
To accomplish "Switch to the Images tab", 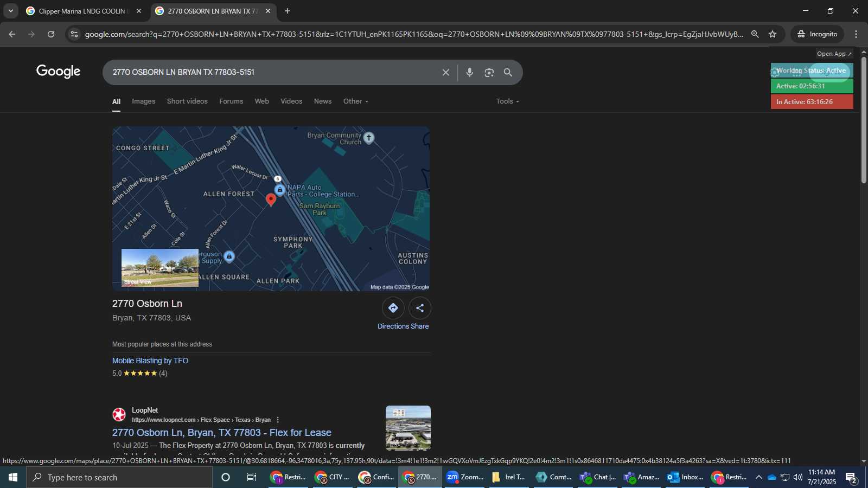I will 143,101.
